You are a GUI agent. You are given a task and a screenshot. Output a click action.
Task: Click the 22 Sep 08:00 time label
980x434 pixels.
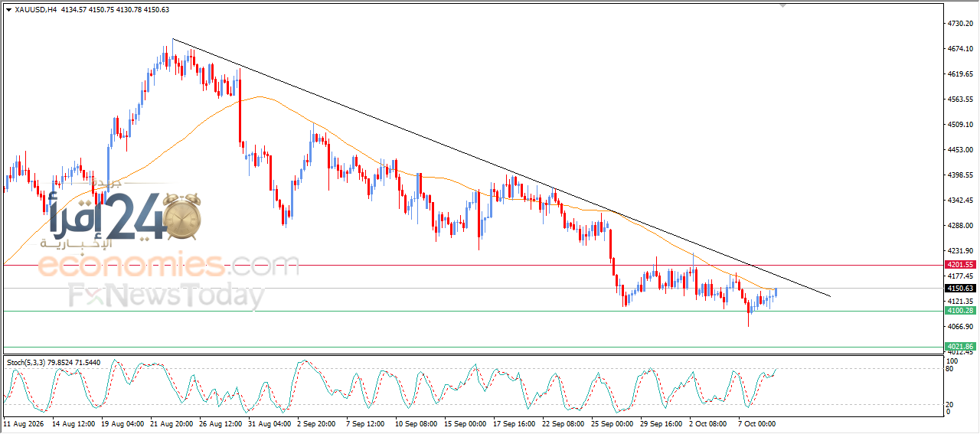click(x=563, y=423)
